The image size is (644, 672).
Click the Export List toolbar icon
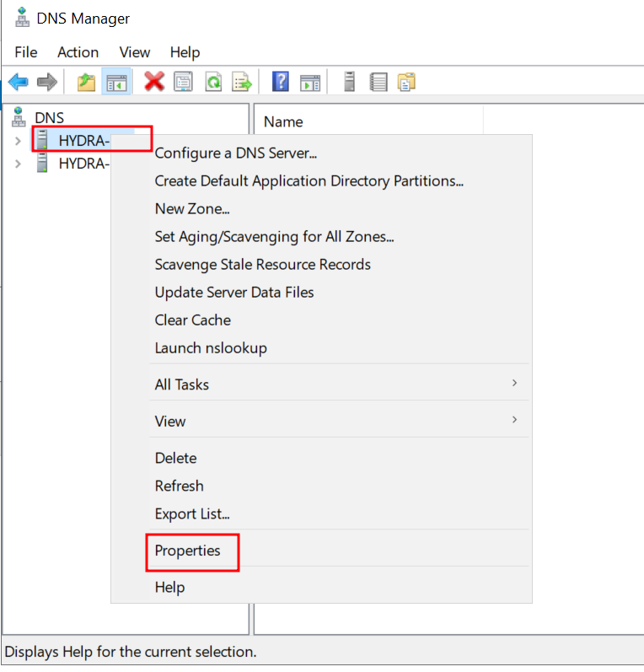click(x=242, y=82)
